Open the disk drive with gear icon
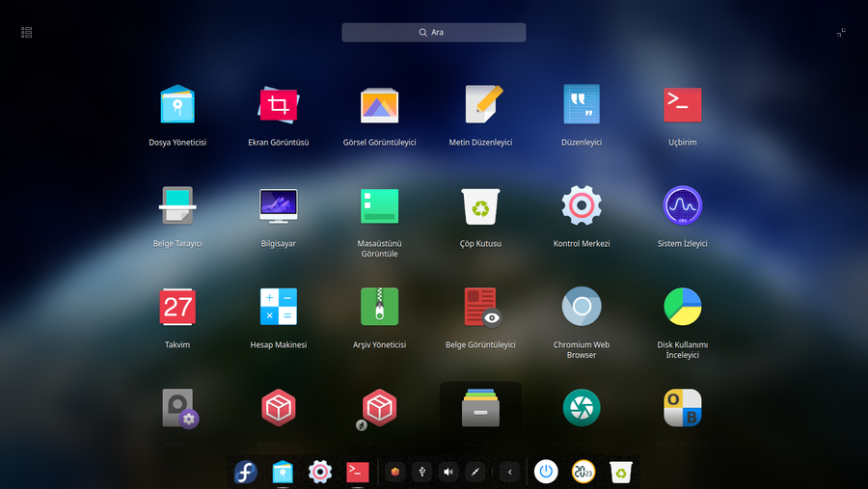 click(180, 408)
